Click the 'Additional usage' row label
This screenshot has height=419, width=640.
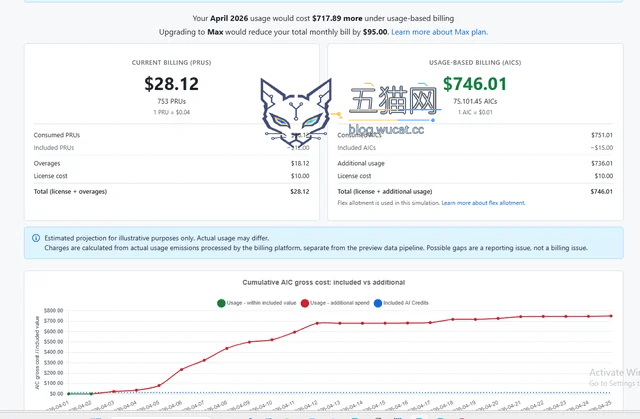[x=361, y=163]
